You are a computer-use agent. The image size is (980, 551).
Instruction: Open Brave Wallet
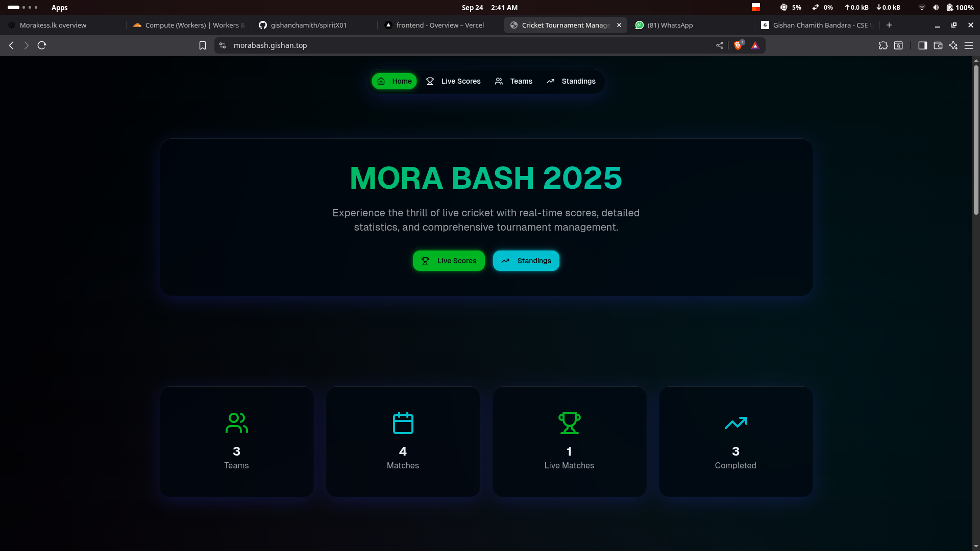pyautogui.click(x=938, y=45)
